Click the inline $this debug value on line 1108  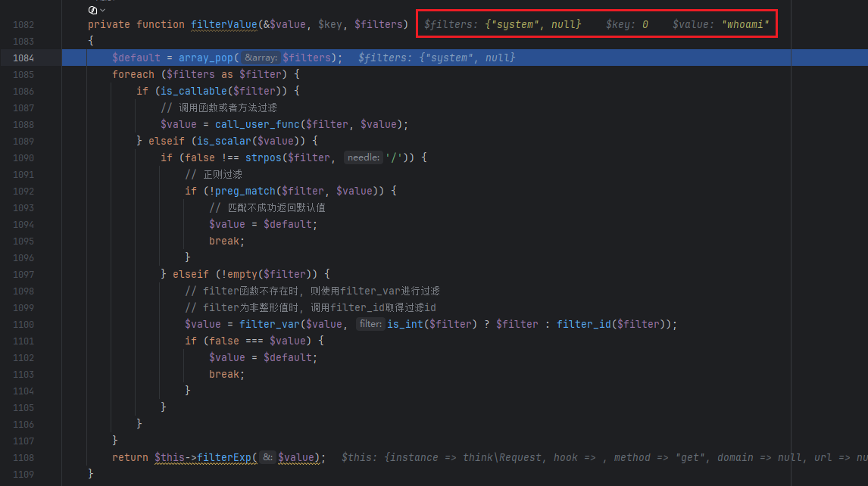[604, 458]
